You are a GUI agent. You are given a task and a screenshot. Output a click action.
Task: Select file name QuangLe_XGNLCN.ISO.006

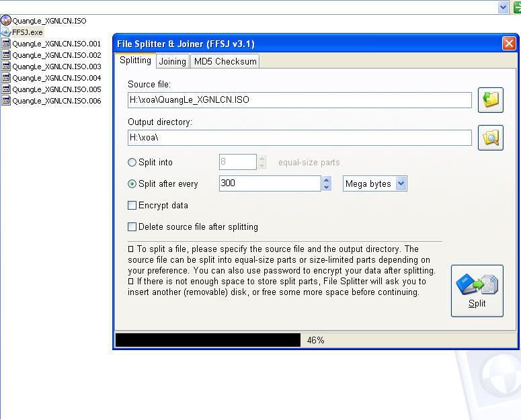coord(56,101)
